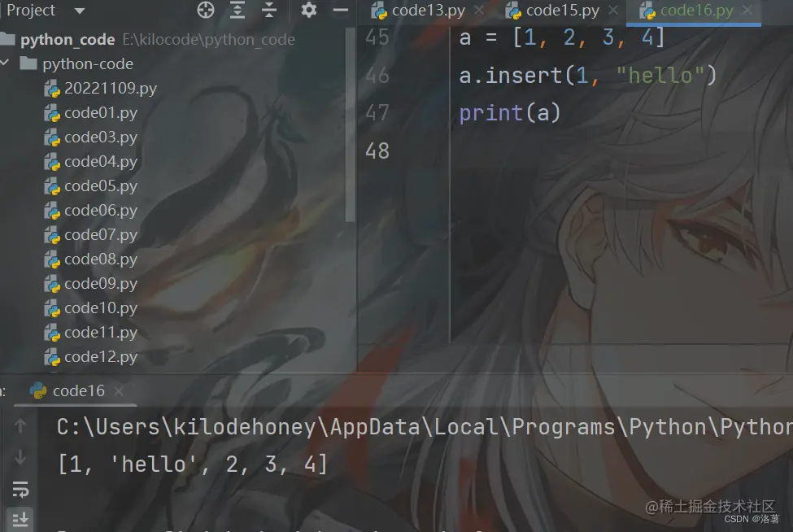
Task: Select code06.py file
Action: tap(101, 211)
